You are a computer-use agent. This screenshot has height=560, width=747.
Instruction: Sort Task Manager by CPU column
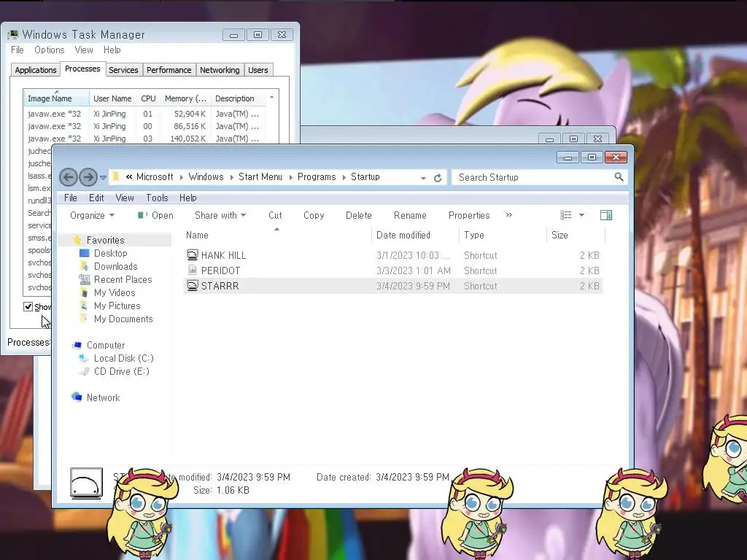pyautogui.click(x=148, y=98)
